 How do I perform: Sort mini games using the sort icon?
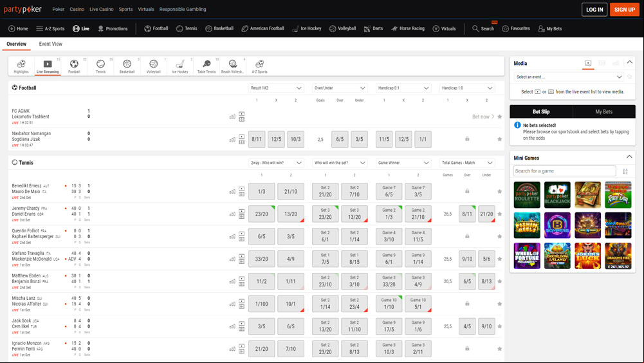625,171
